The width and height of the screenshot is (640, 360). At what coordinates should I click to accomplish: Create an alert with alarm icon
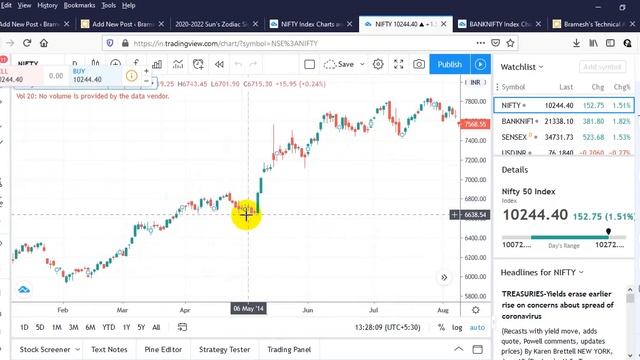[x=198, y=64]
